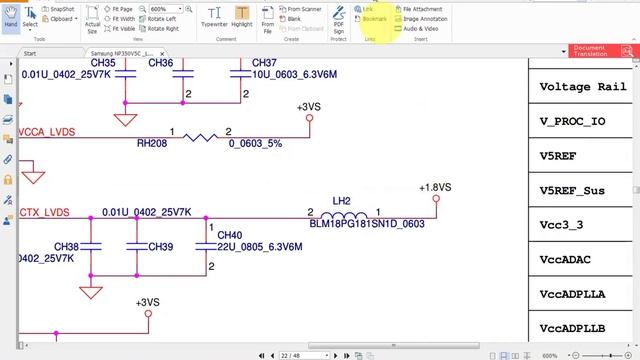
Task: Click the V_PROC_IO cell in Voltage Rail table
Action: click(x=580, y=121)
